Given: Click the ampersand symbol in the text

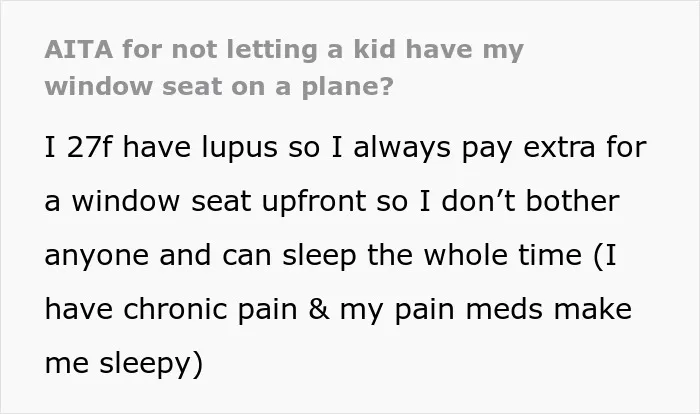Looking at the screenshot, I should 319,309.
